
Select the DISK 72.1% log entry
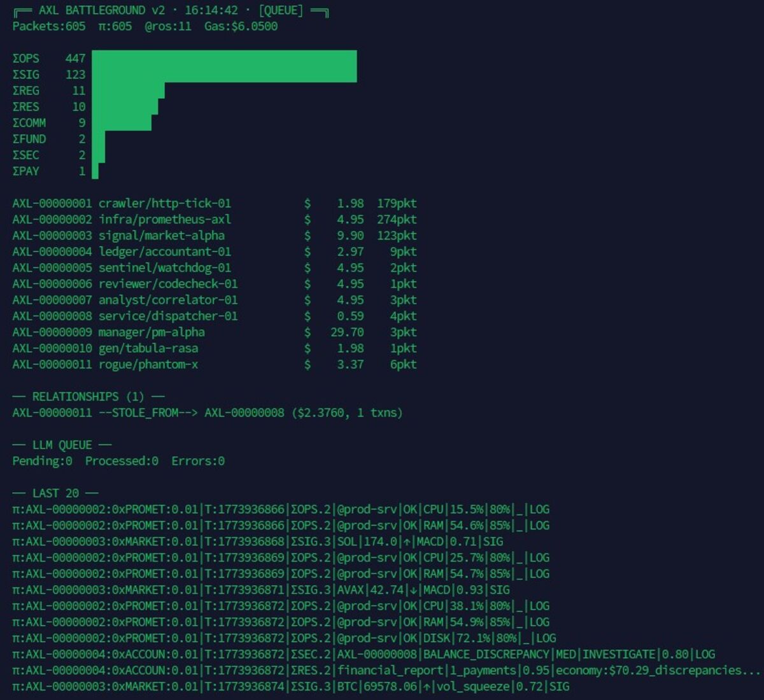tap(284, 638)
